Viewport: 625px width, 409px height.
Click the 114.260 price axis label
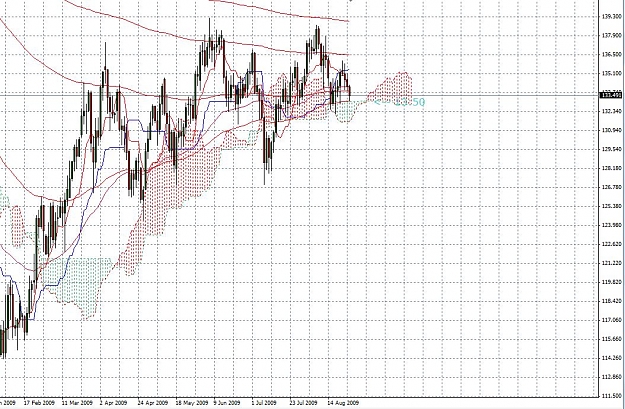(x=612, y=358)
